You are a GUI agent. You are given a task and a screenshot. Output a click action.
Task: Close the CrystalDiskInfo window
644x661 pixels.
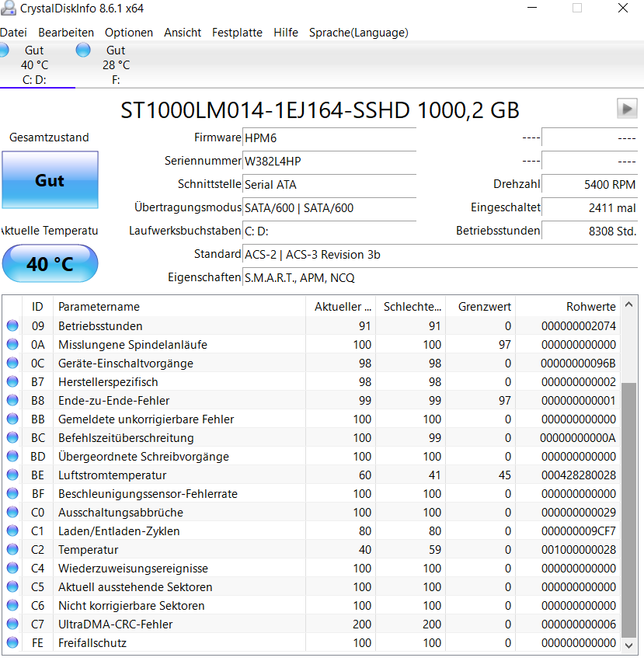(623, 8)
